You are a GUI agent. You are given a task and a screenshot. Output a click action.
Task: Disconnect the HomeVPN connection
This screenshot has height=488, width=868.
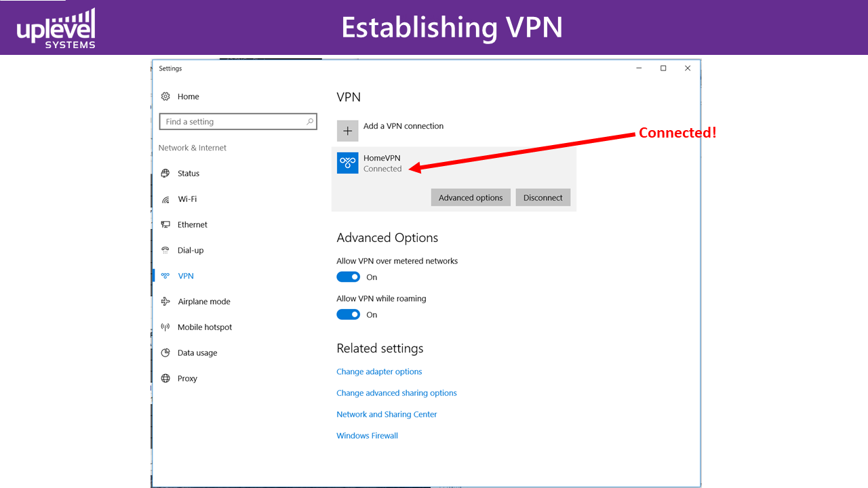click(543, 198)
